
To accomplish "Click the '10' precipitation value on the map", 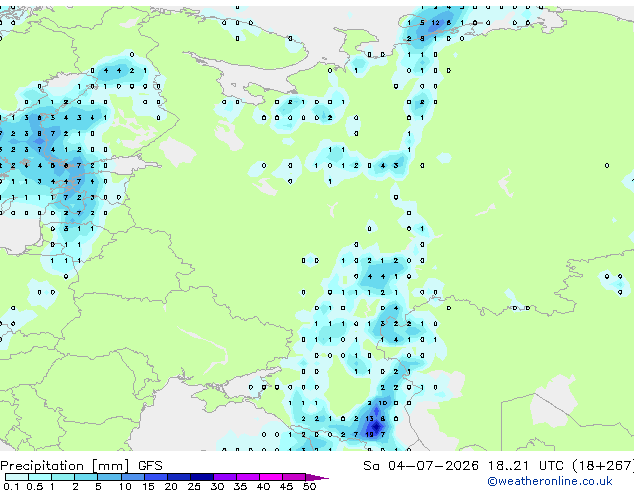I will pyautogui.click(x=383, y=403).
